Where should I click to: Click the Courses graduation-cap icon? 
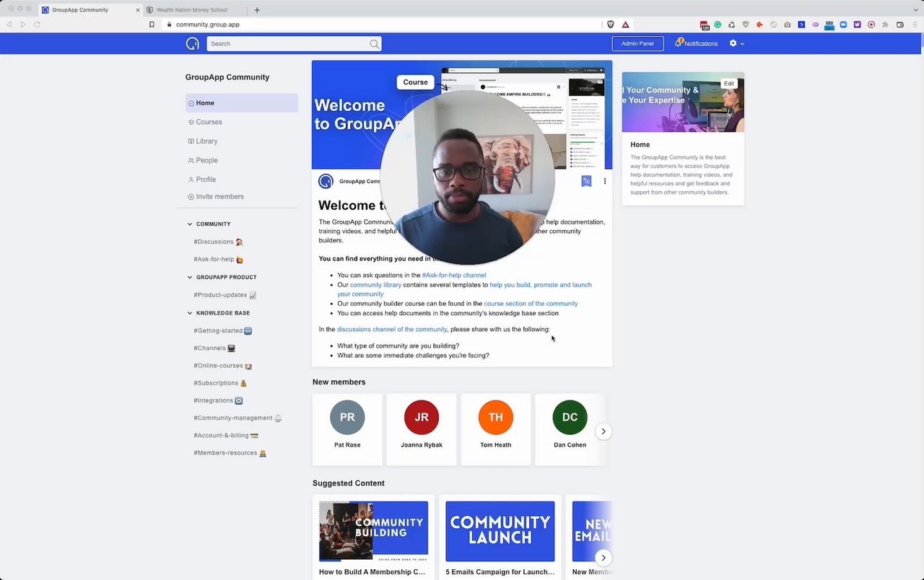pos(191,122)
